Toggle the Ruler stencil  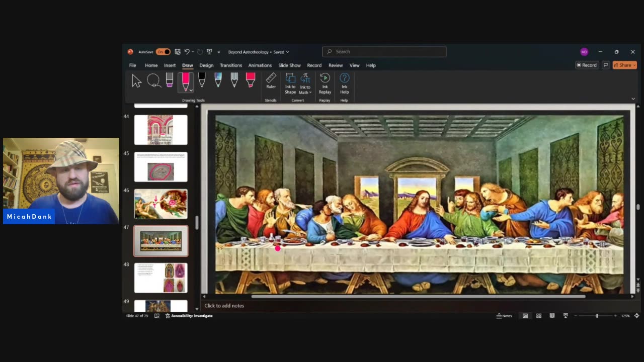click(x=271, y=81)
